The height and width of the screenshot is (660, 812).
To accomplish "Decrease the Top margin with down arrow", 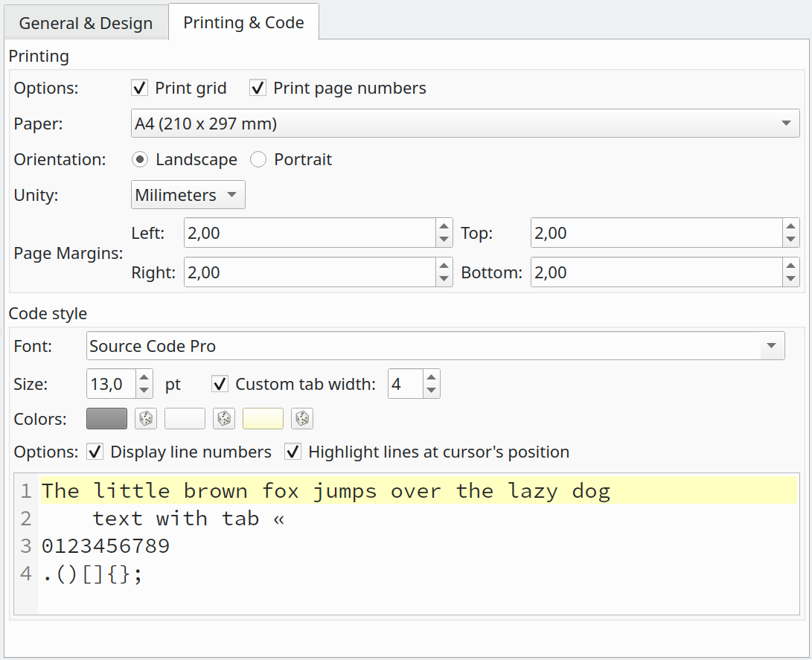I will point(790,240).
